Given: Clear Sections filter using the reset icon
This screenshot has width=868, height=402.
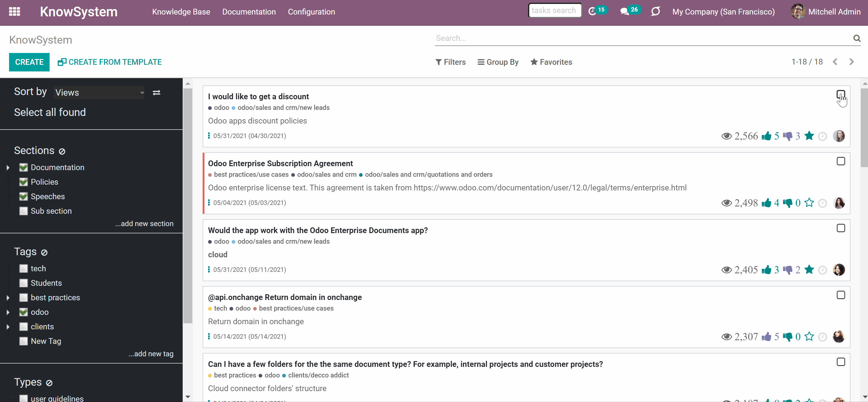Looking at the screenshot, I should [62, 151].
